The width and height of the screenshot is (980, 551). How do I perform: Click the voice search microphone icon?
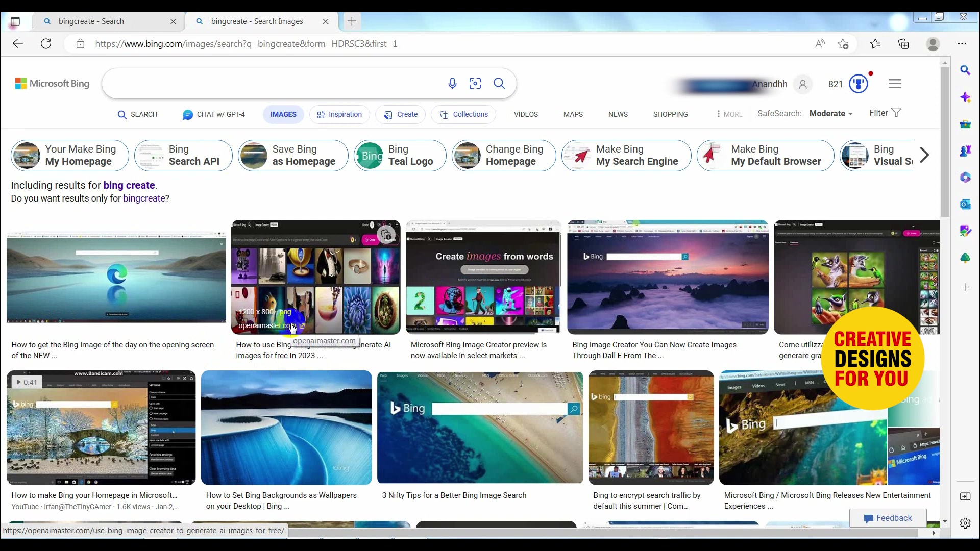pyautogui.click(x=453, y=83)
